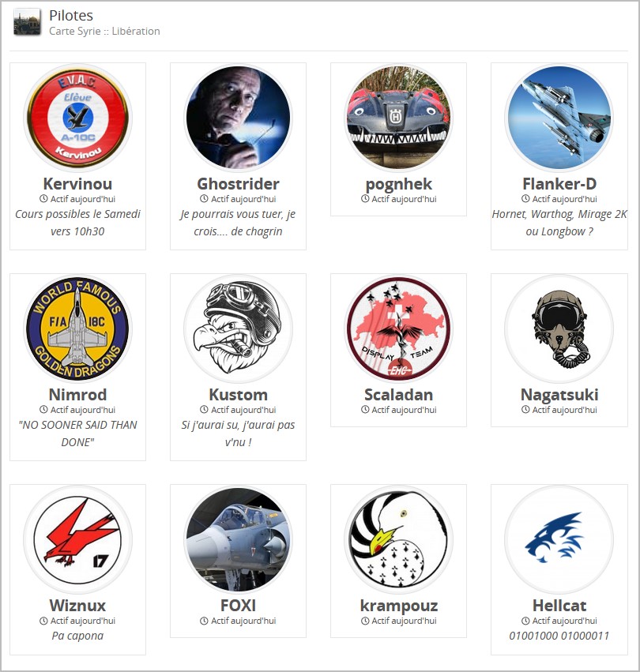Click the Flanker-D username link

(559, 184)
